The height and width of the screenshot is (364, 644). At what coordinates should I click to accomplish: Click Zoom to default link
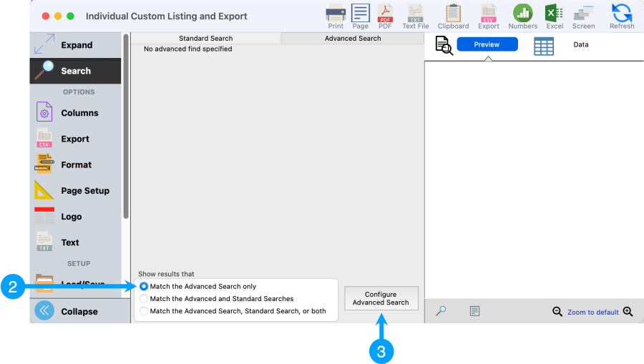[592, 313]
